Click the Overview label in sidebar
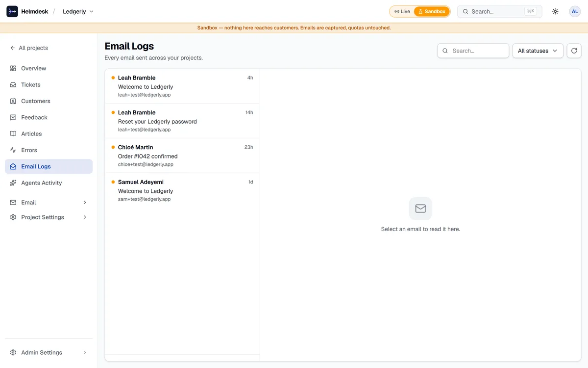This screenshot has height=368, width=588. coord(34,68)
